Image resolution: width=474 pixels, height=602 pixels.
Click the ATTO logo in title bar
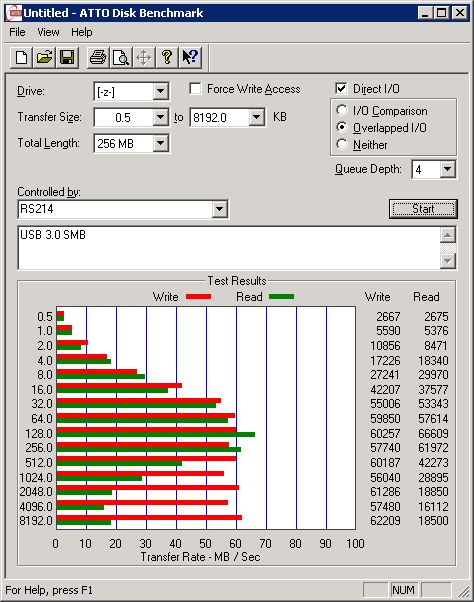pyautogui.click(x=15, y=13)
